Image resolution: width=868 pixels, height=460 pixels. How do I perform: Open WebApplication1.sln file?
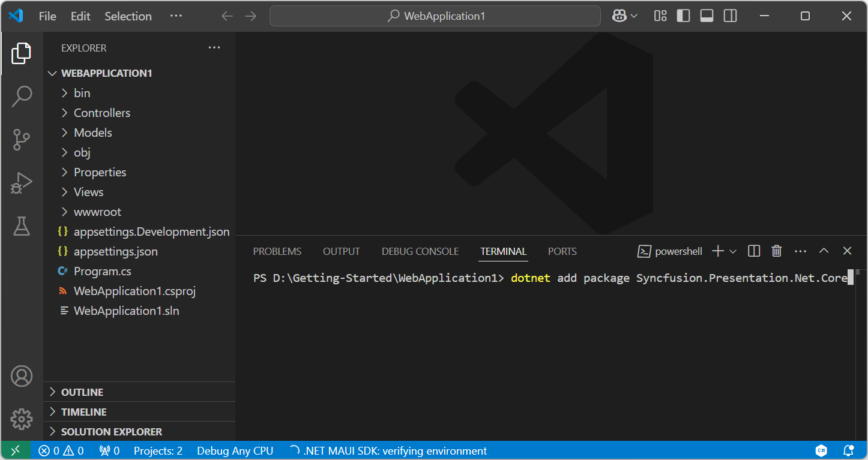pyautogui.click(x=139, y=311)
